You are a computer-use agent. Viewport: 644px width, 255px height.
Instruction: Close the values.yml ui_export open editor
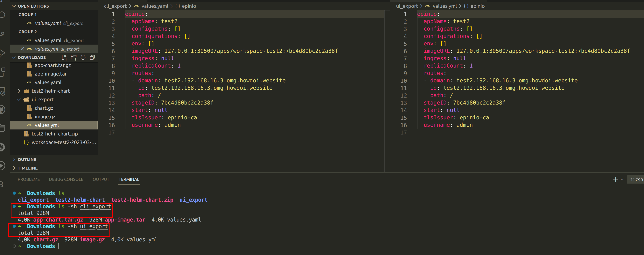(x=22, y=49)
